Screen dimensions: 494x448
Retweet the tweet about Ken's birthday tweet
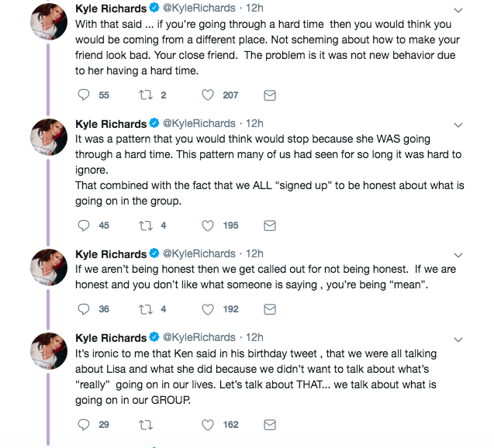tap(146, 425)
